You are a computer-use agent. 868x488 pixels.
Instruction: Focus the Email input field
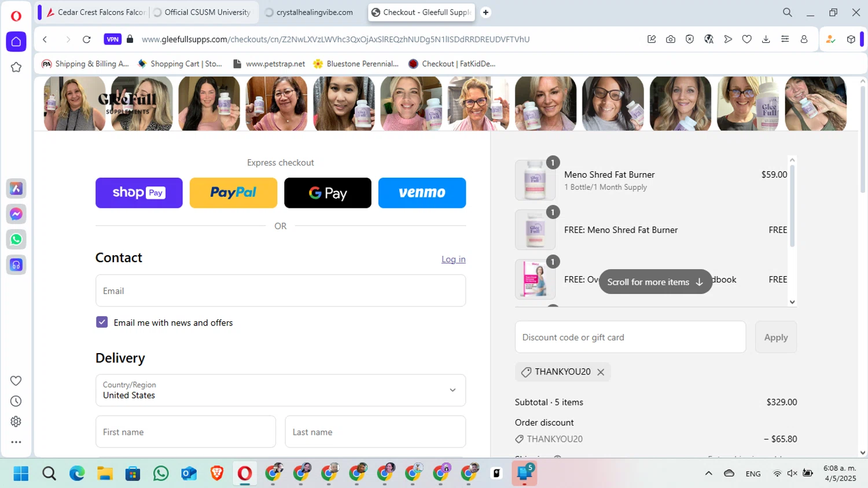click(x=281, y=291)
